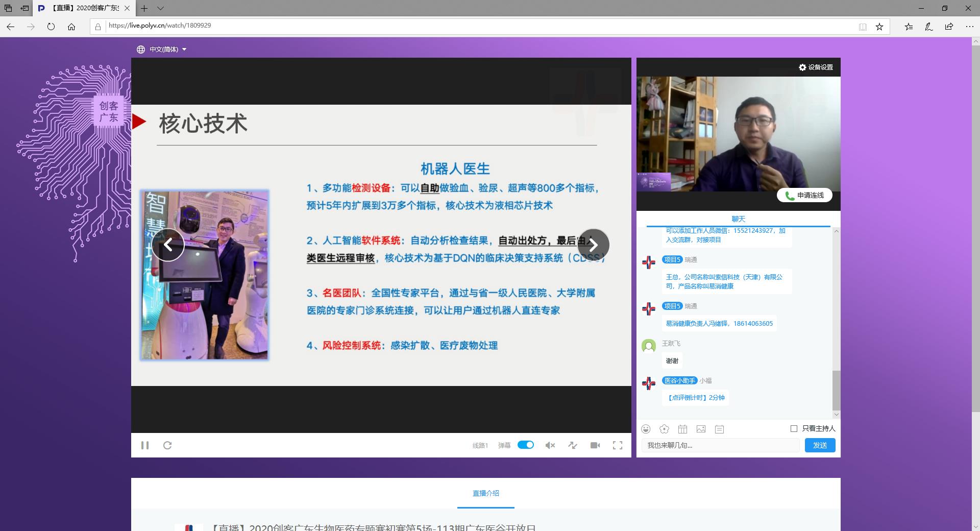
Task: Open the gift panel in chat
Action: click(x=683, y=429)
